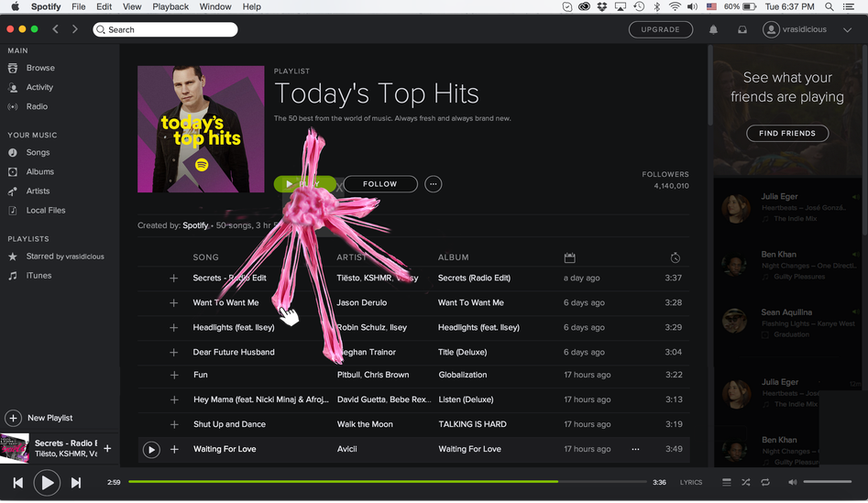
Task: Add Shut Up and Dance to library
Action: pyautogui.click(x=174, y=425)
